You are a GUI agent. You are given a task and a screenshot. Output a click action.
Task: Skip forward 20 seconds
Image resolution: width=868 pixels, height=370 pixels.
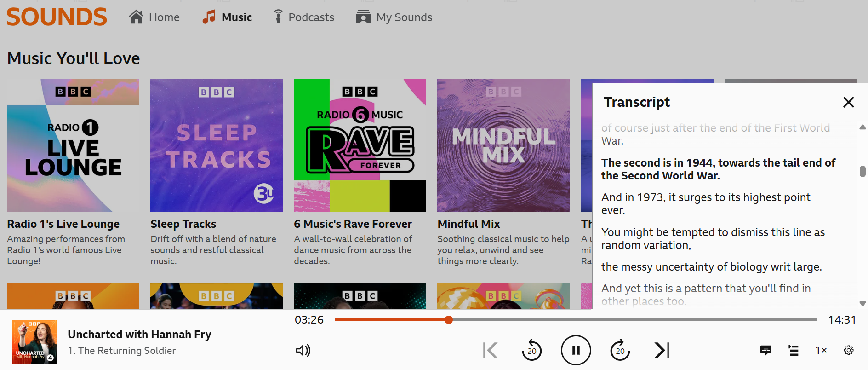pyautogui.click(x=620, y=351)
